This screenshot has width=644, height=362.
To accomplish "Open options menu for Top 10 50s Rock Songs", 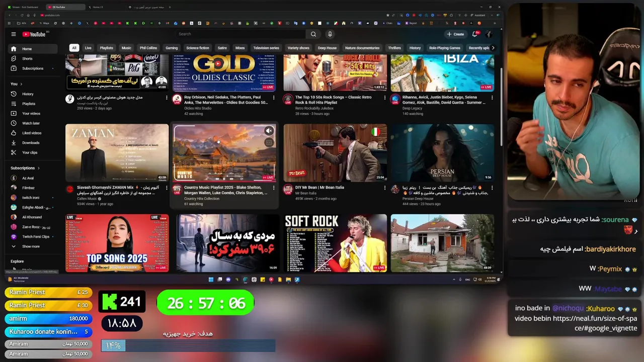I will click(x=385, y=98).
